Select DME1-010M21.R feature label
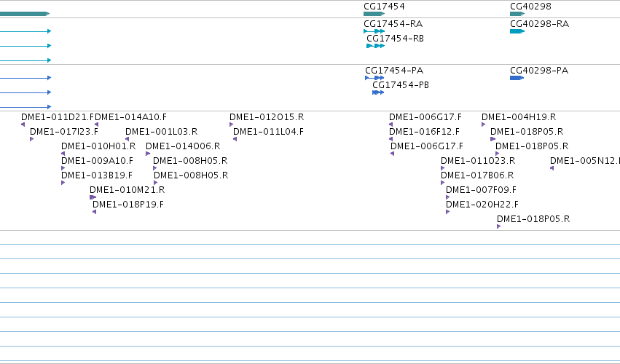Image resolution: width=620 pixels, height=364 pixels. (127, 190)
